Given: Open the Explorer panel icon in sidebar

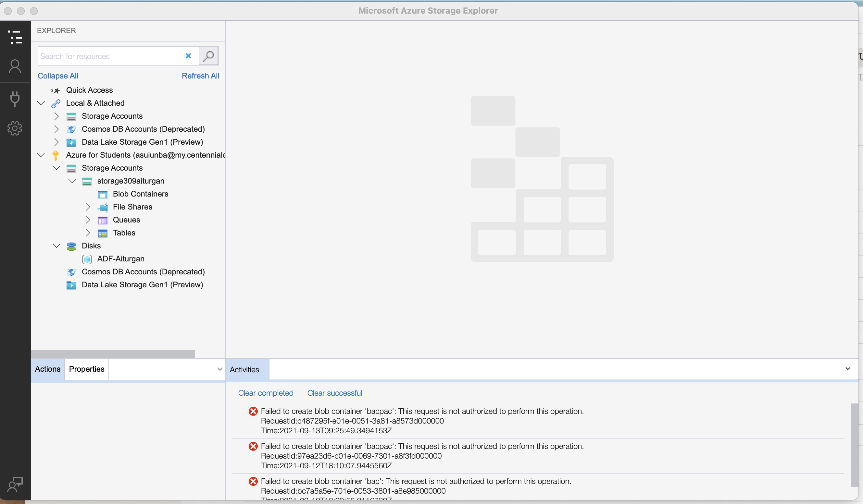Looking at the screenshot, I should (15, 37).
